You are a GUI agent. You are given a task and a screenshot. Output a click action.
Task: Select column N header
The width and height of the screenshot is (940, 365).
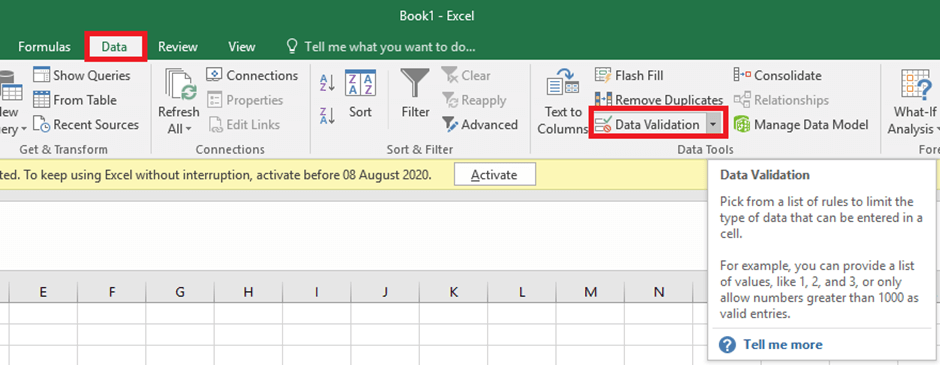pyautogui.click(x=659, y=292)
